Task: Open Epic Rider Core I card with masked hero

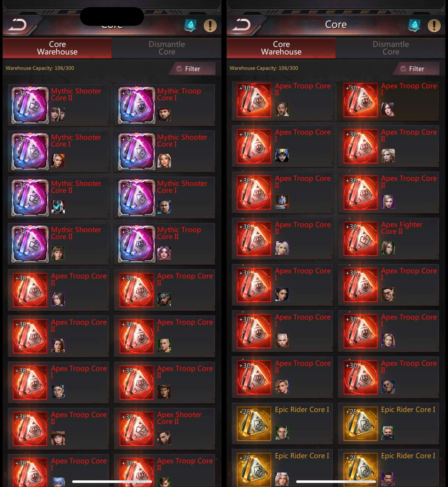Action: [388, 423]
